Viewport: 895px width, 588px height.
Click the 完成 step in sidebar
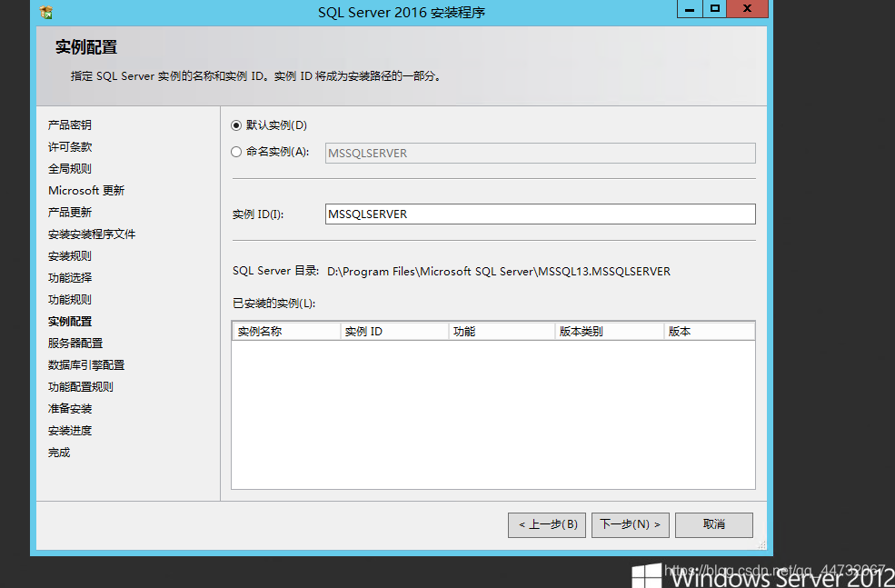pos(59,452)
